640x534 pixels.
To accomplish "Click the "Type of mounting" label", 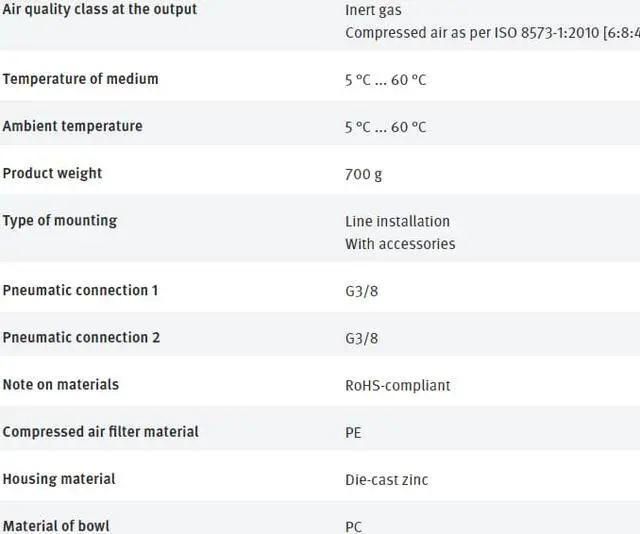I will tap(59, 220).
